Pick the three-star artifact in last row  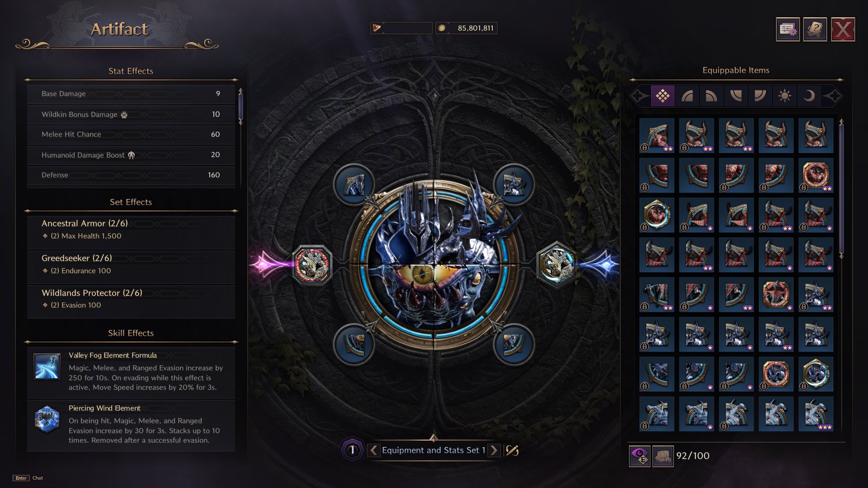coord(816,414)
